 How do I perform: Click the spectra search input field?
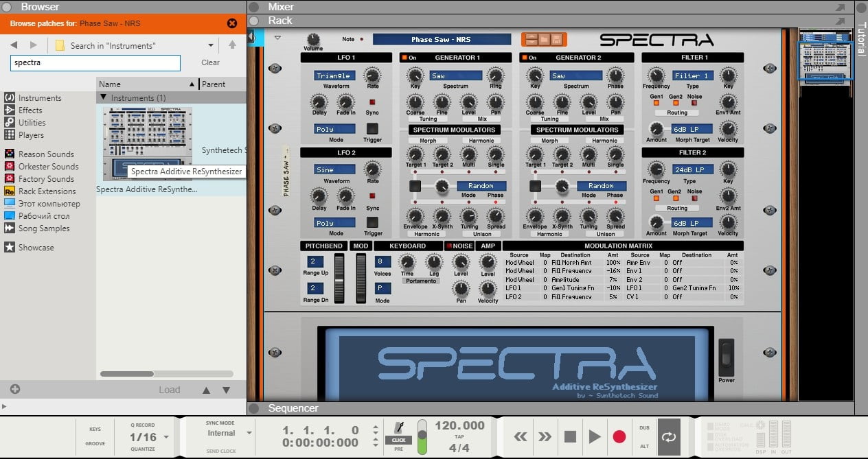coord(95,62)
